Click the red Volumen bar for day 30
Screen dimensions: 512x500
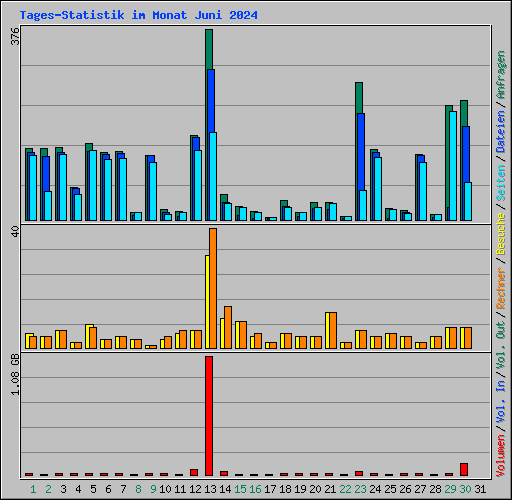pos(464,469)
